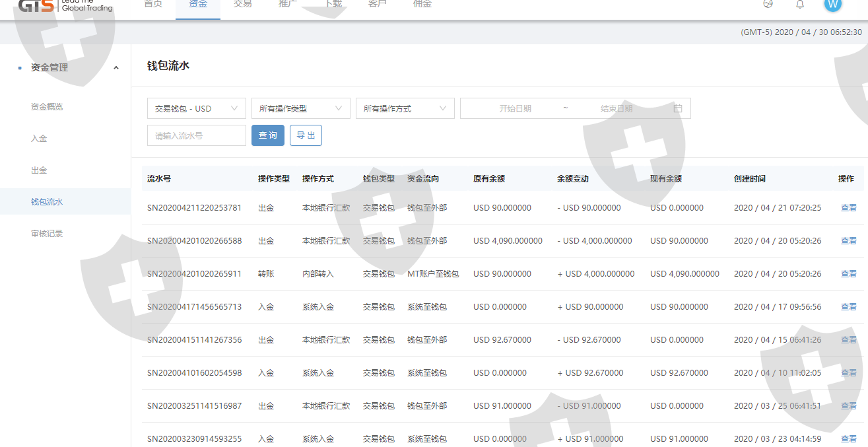This screenshot has width=868, height=447.
Task: Expand the 所有操作方式 dropdown
Action: coord(405,108)
